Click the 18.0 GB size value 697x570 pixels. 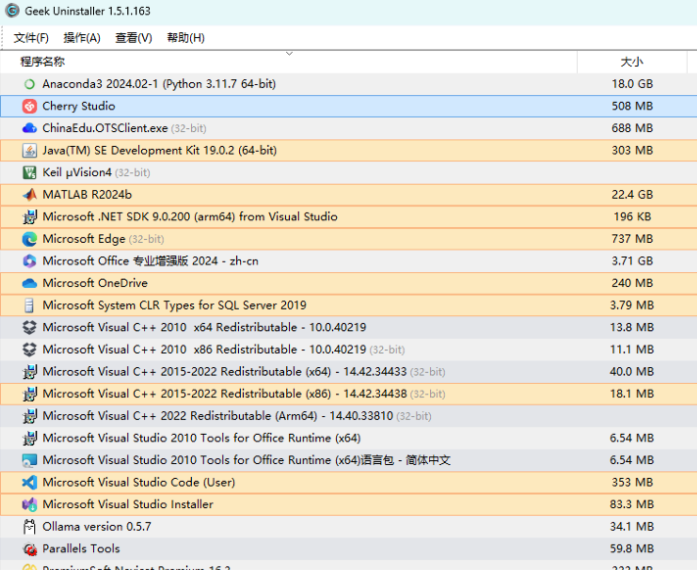[x=632, y=84]
